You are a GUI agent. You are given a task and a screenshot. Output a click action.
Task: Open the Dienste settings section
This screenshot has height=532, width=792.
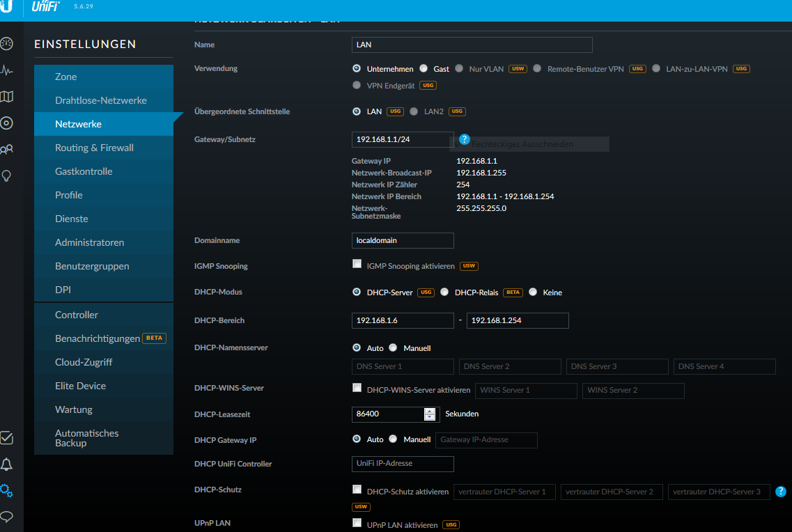click(104, 219)
